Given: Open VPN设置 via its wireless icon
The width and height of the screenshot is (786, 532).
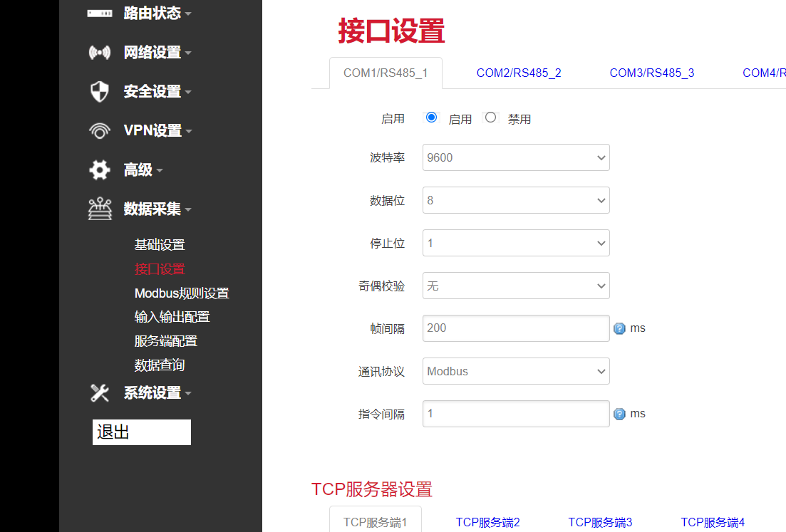Looking at the screenshot, I should click(99, 130).
